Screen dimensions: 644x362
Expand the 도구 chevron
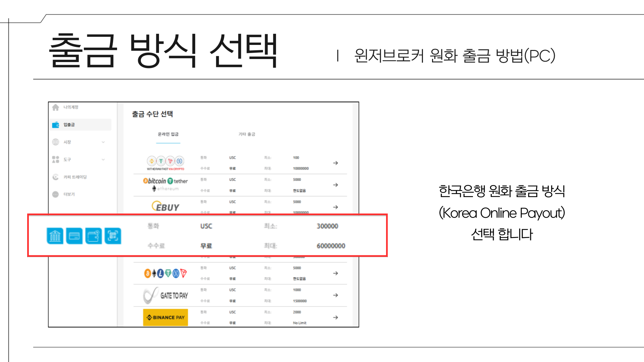click(x=103, y=160)
